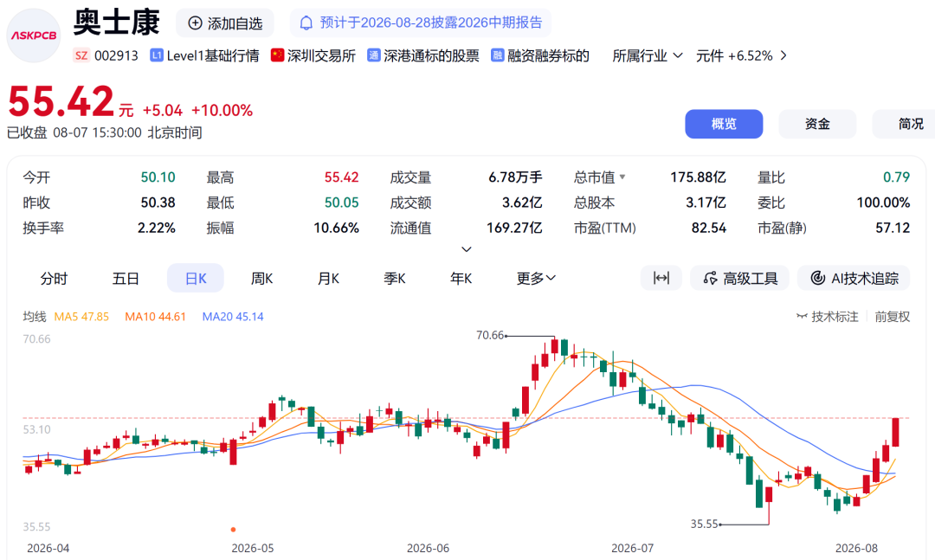Click the 振幅 value 10.66%
935x560 pixels.
coord(336,228)
